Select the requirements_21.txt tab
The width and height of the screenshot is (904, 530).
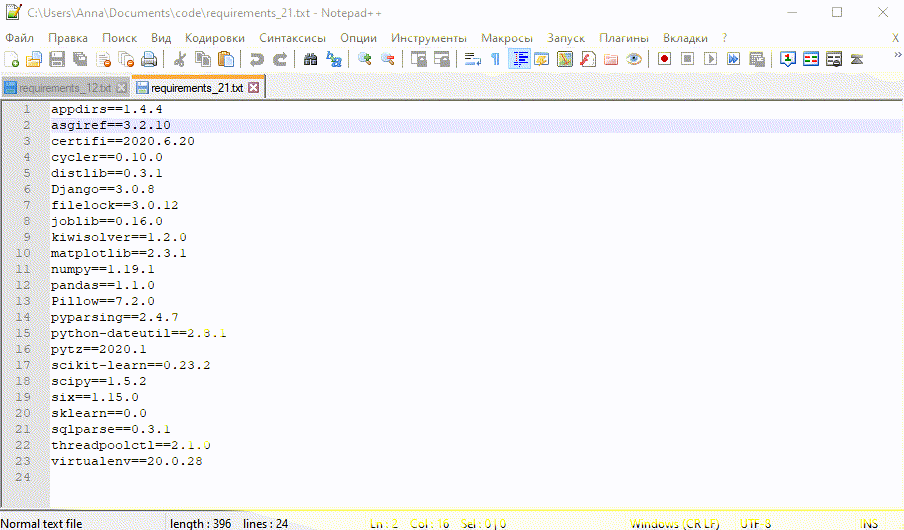click(197, 88)
